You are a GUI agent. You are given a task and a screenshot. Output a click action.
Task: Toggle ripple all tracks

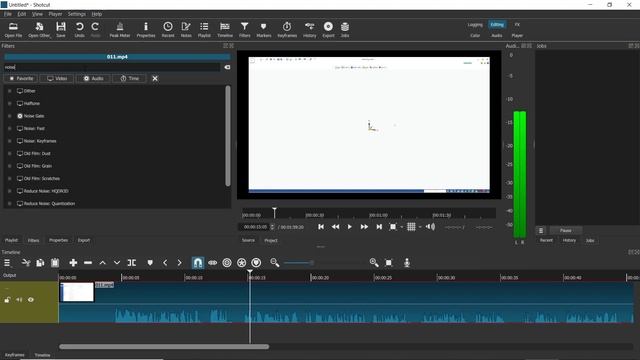pyautogui.click(x=242, y=262)
